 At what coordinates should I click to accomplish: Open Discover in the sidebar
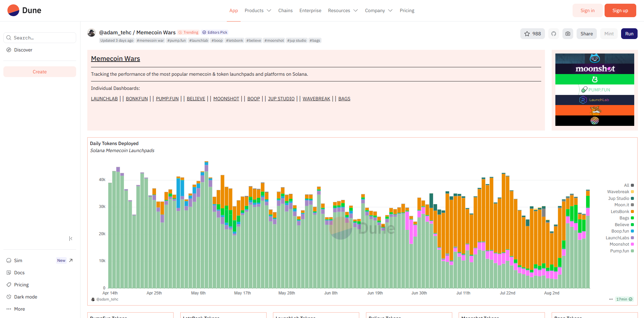click(x=23, y=49)
